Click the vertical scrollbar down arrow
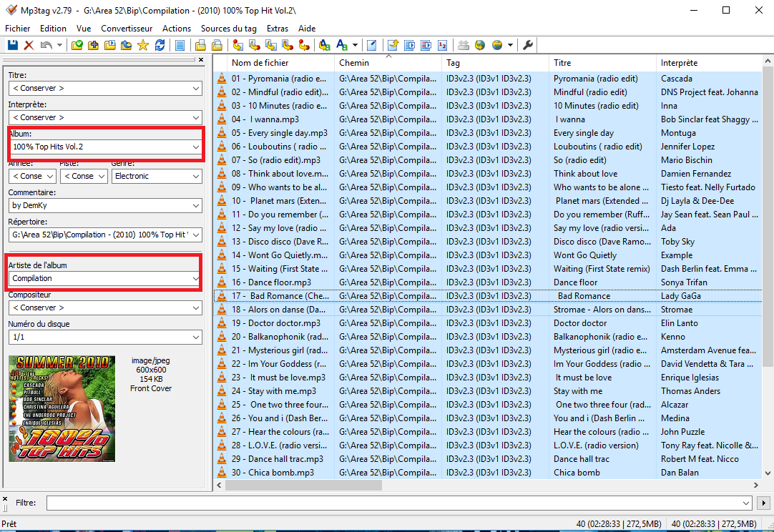The width and height of the screenshot is (774, 532). point(768,473)
